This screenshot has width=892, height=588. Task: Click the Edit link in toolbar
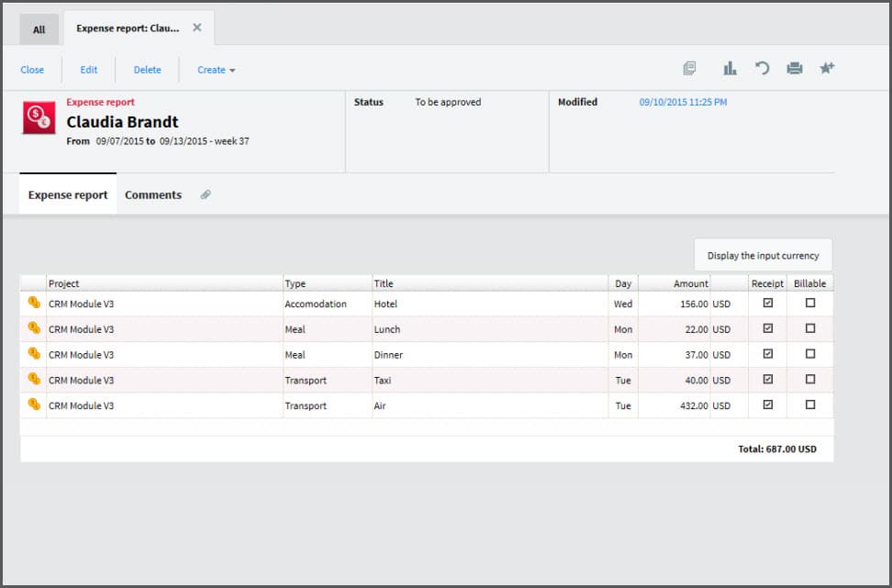(89, 70)
